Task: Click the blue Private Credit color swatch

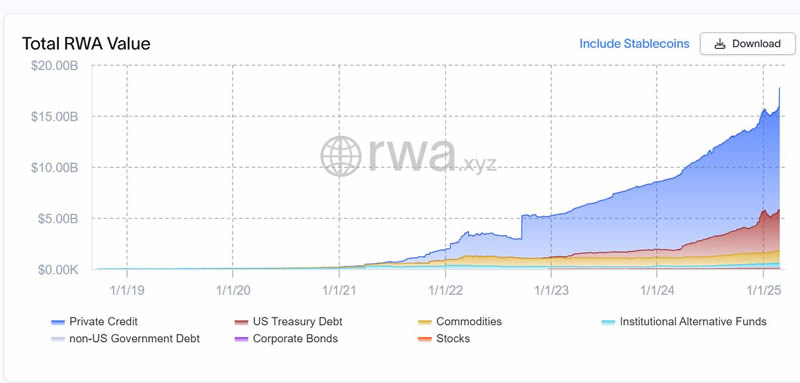Action: tap(58, 322)
